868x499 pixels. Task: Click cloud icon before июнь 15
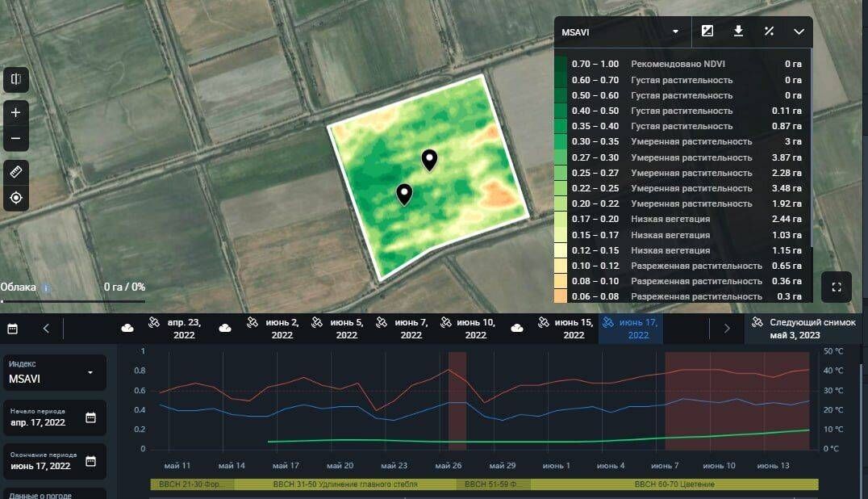point(517,329)
